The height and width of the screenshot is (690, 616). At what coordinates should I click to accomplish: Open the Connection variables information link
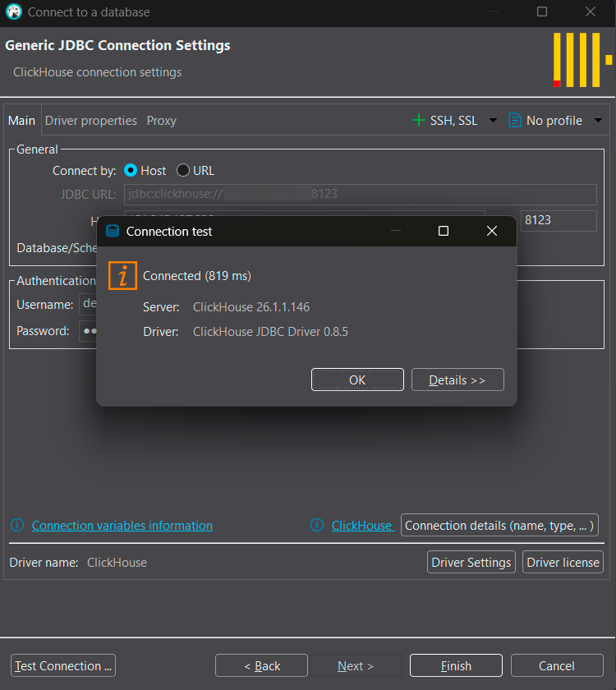point(122,526)
